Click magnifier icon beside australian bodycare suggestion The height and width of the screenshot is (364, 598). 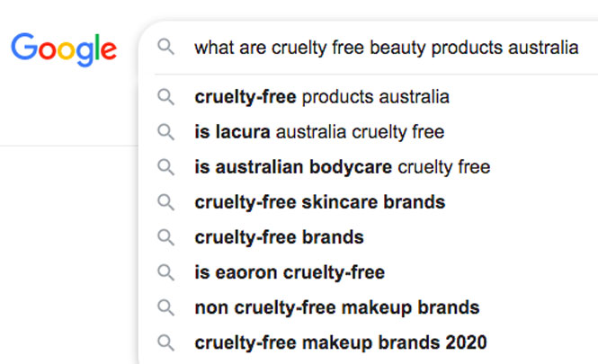click(165, 167)
